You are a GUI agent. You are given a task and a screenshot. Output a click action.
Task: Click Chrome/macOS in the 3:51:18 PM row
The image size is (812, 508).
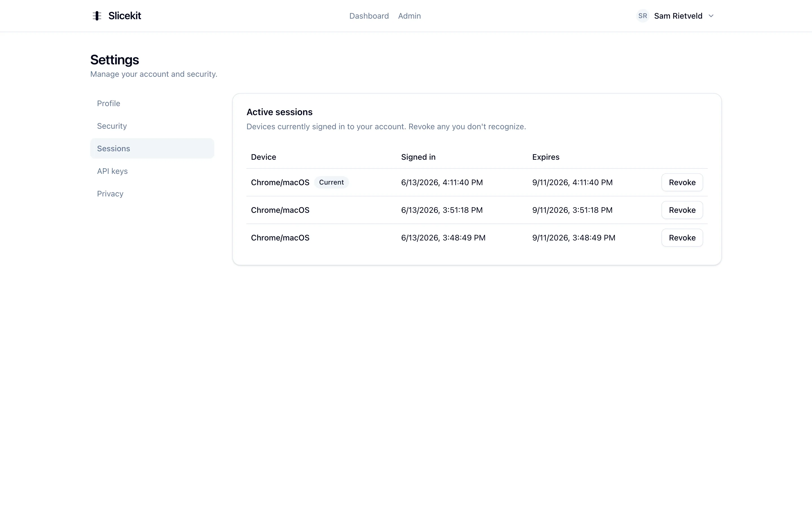coord(280,210)
